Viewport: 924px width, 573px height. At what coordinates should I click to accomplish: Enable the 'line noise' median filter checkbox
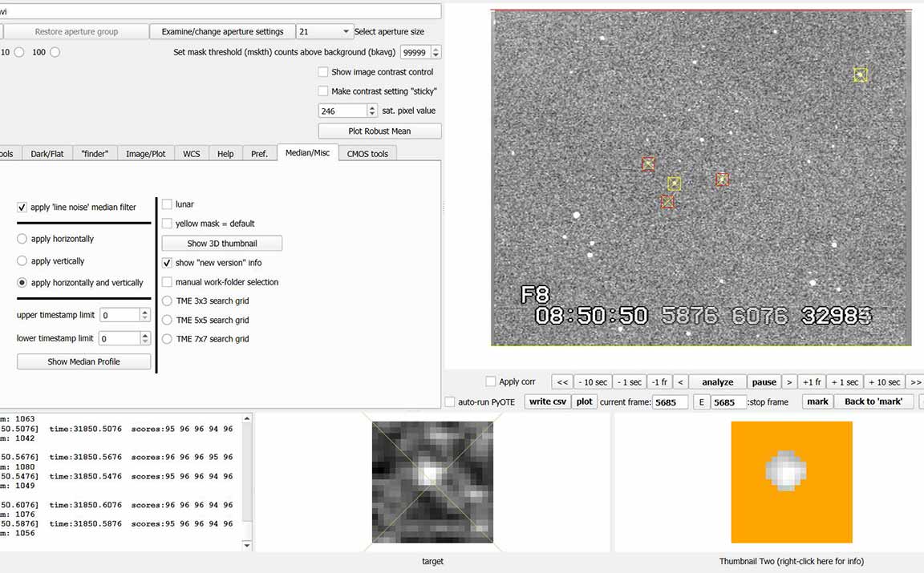(22, 208)
